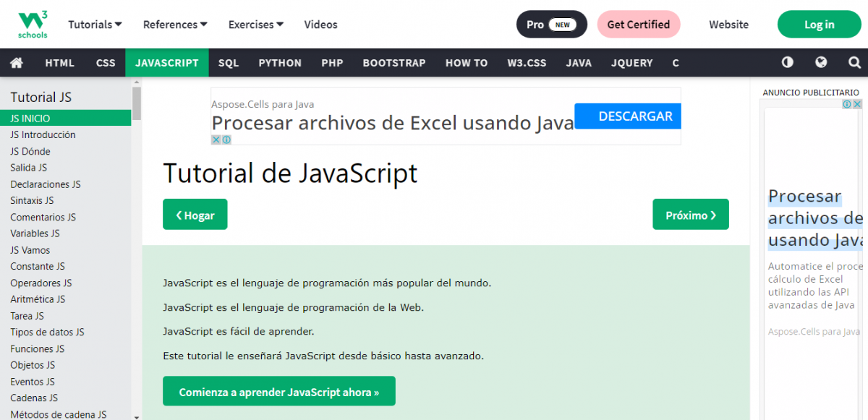Open the search magnifier icon
The image size is (868, 420).
coord(854,63)
